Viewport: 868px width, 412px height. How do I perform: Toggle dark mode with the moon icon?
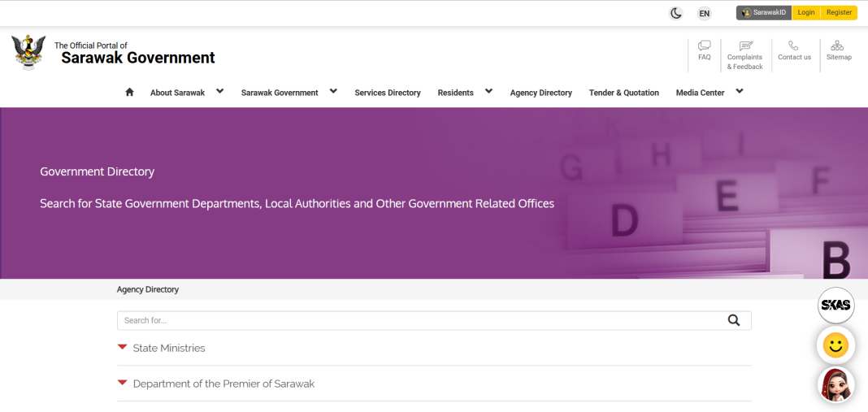coord(675,13)
